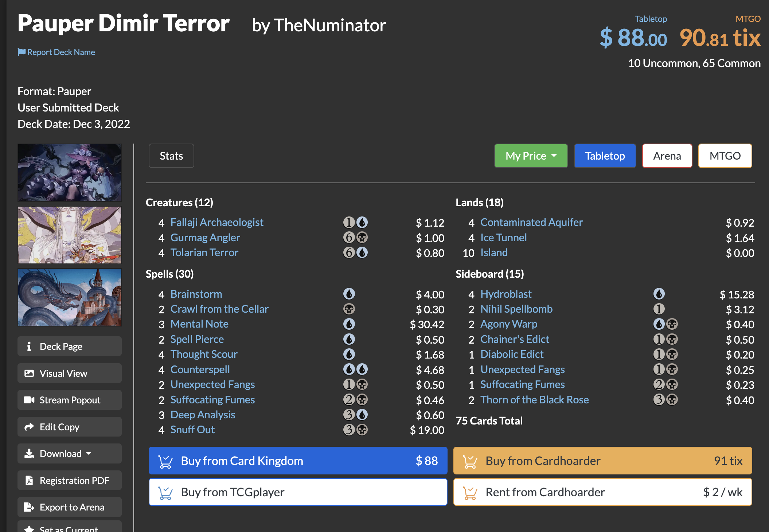
Task: Open the Deck Page menu item
Action: [70, 346]
